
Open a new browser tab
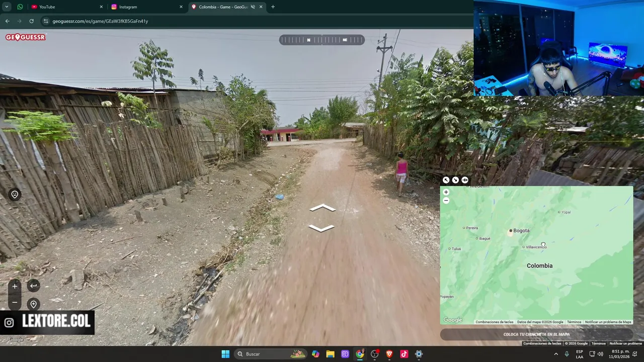click(x=273, y=7)
